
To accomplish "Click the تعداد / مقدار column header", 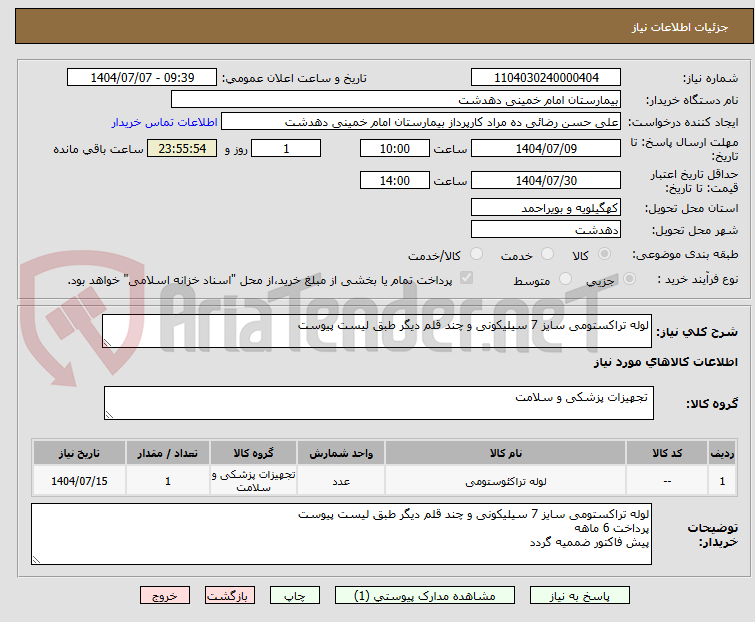I will point(168,453).
